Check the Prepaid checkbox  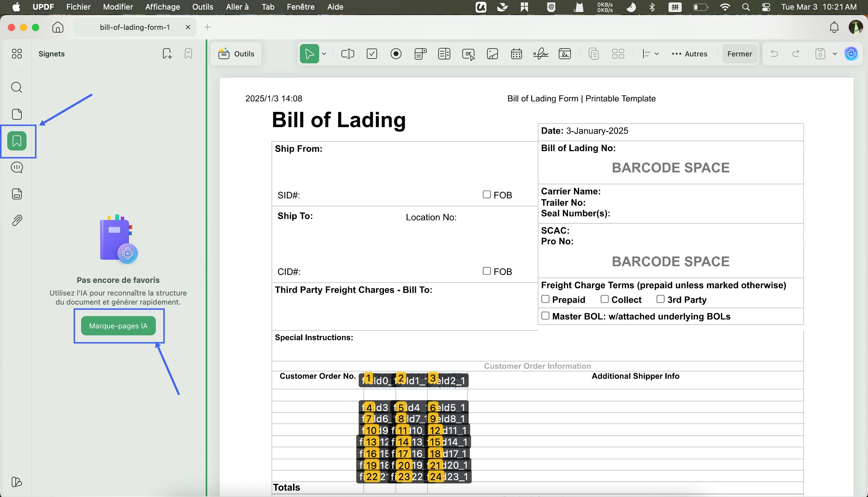545,299
